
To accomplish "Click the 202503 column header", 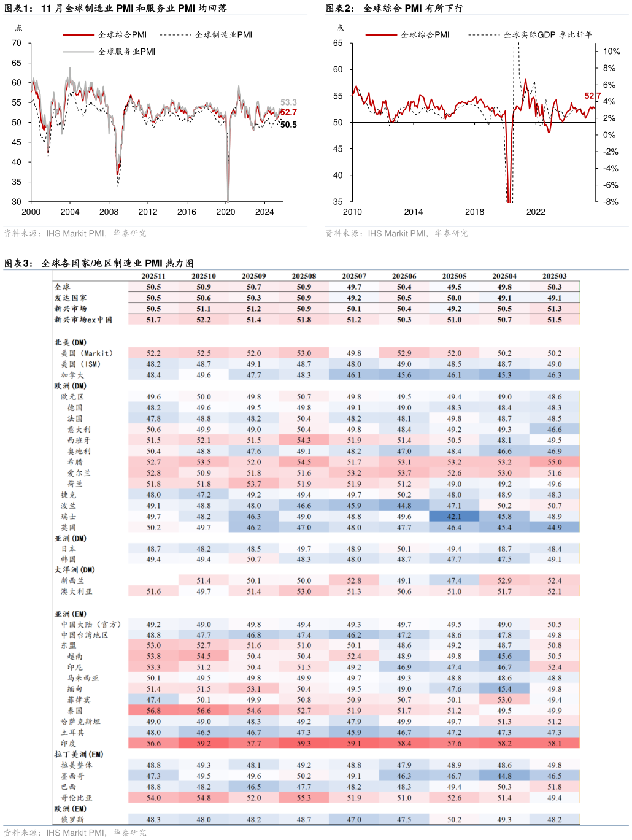I will coord(555,276).
